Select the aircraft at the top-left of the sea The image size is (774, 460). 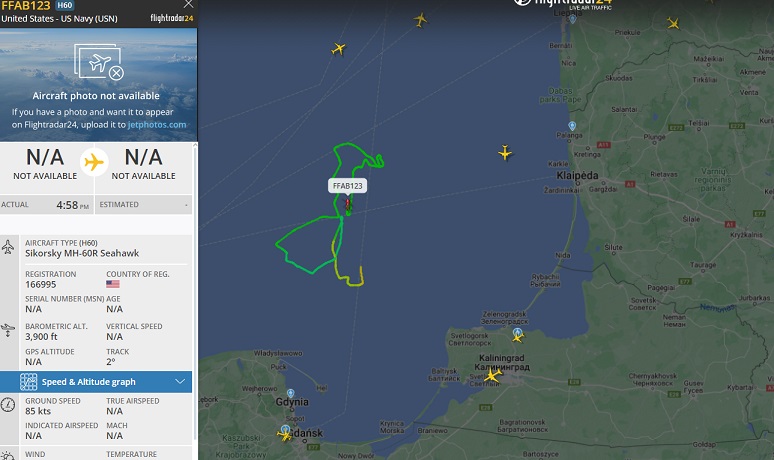point(338,49)
